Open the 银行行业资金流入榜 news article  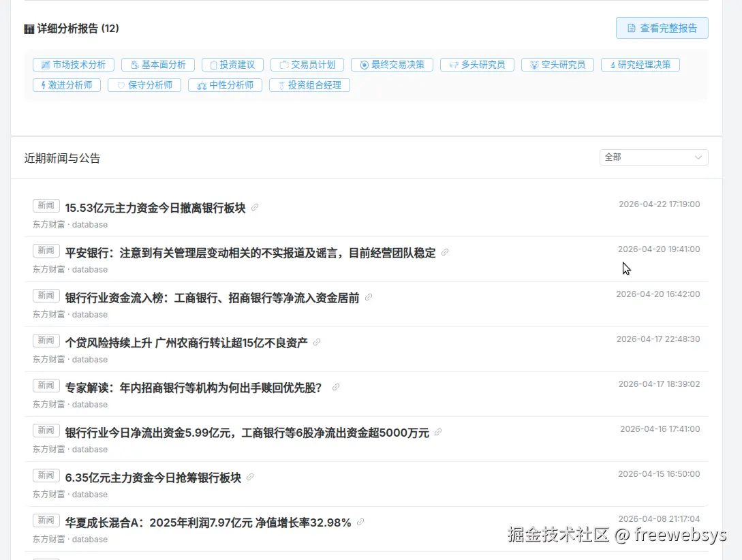[213, 297]
